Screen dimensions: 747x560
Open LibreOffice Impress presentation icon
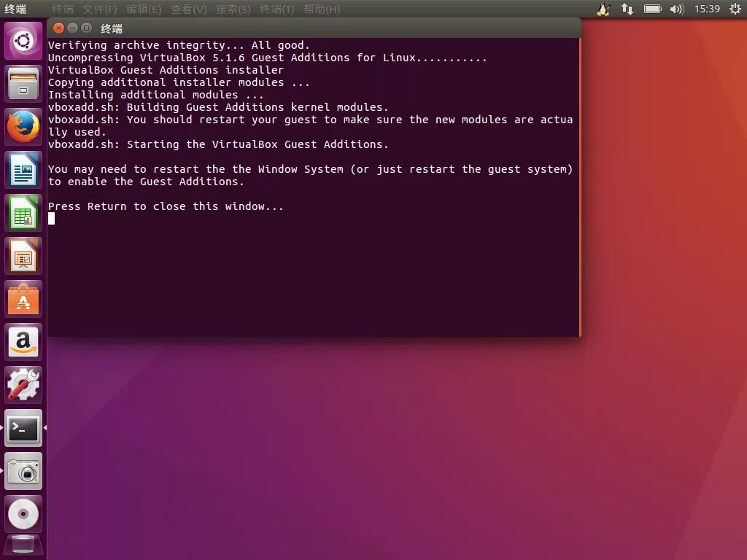23,256
